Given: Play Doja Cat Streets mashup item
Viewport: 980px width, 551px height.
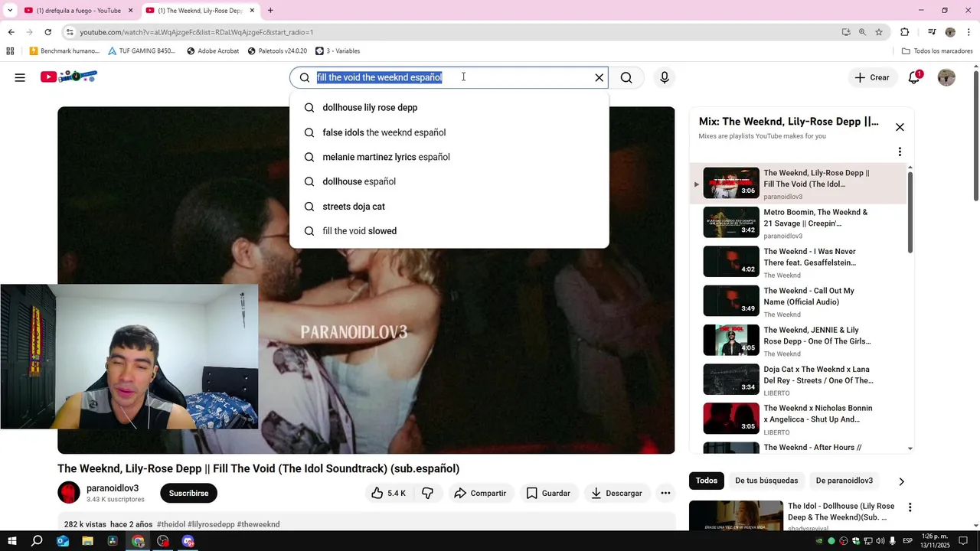Looking at the screenshot, I should (797, 380).
